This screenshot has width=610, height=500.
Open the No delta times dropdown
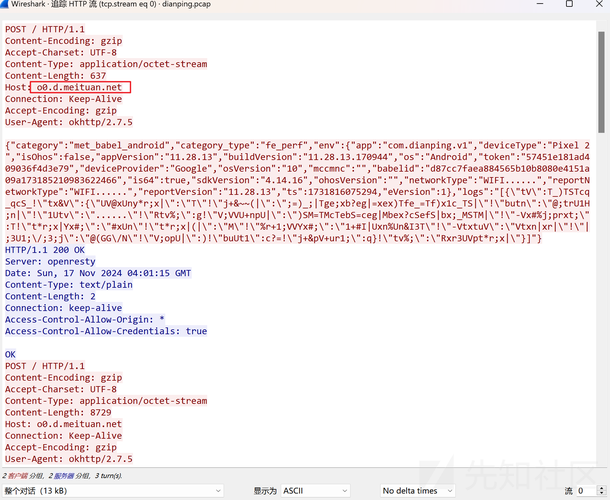(417, 491)
